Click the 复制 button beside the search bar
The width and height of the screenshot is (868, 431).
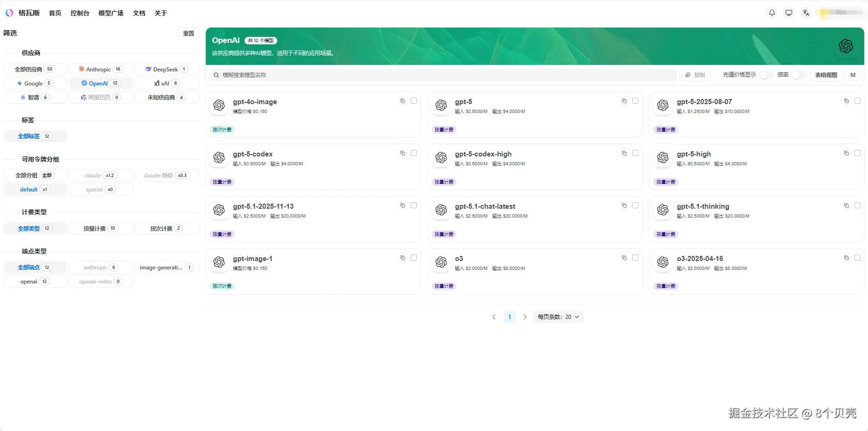[695, 75]
